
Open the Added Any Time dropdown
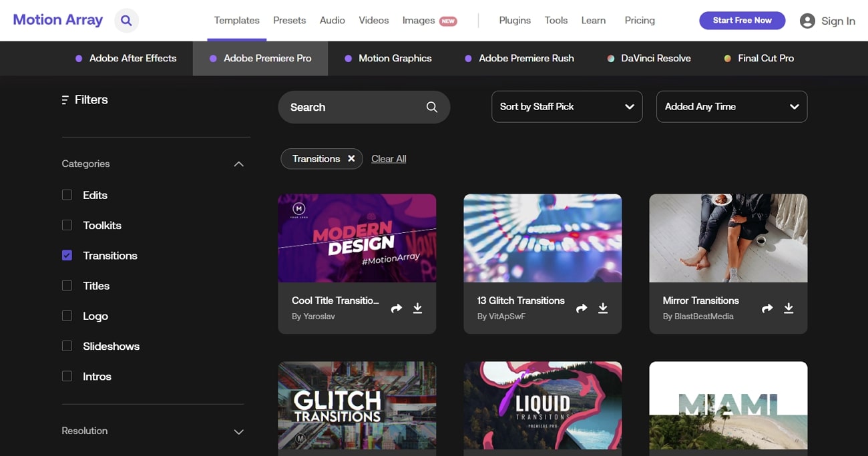tap(731, 107)
